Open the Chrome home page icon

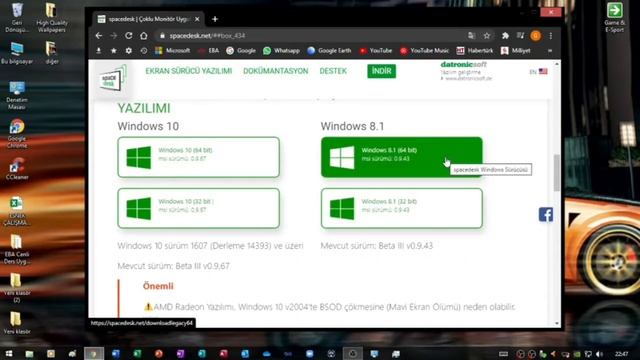click(144, 36)
